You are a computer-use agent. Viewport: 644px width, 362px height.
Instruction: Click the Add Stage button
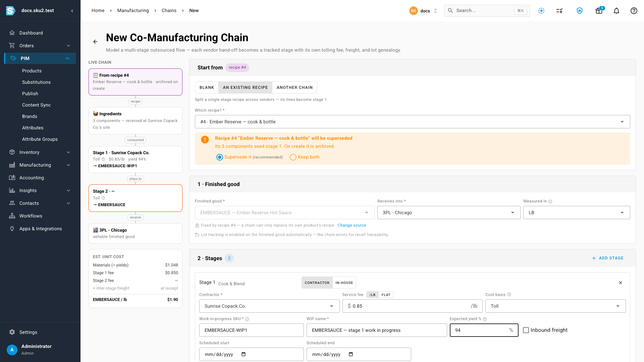click(x=607, y=258)
